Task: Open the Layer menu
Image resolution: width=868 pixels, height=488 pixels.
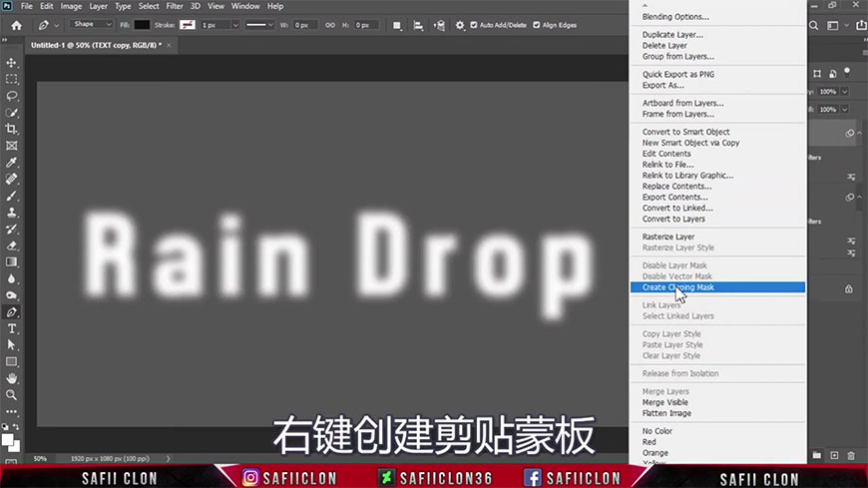Action: point(98,6)
